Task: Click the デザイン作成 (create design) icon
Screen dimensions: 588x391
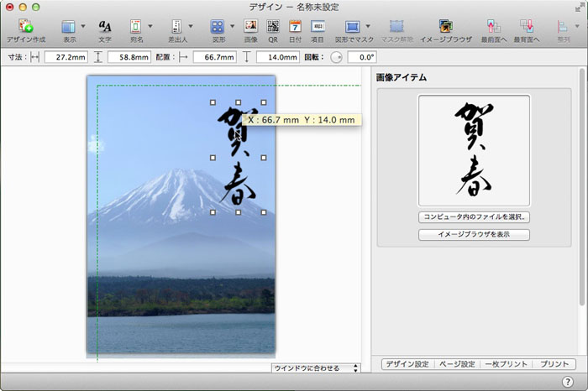Action: point(25,28)
